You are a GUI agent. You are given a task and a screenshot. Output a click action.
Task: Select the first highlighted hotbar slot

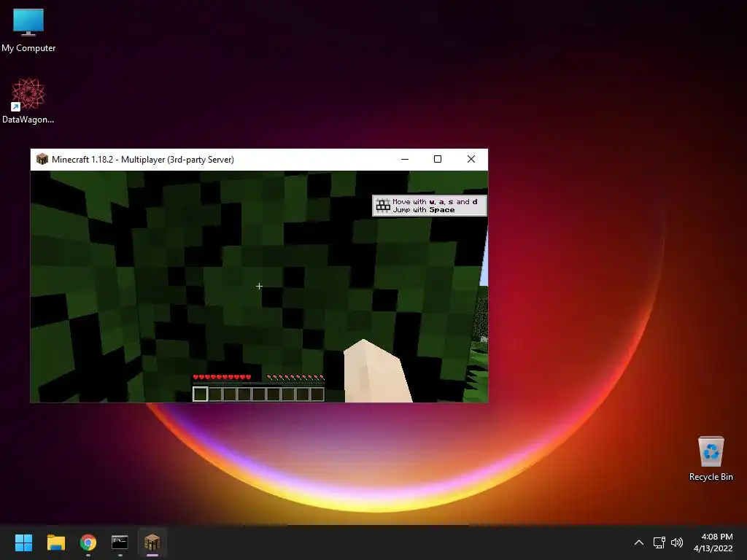point(200,394)
